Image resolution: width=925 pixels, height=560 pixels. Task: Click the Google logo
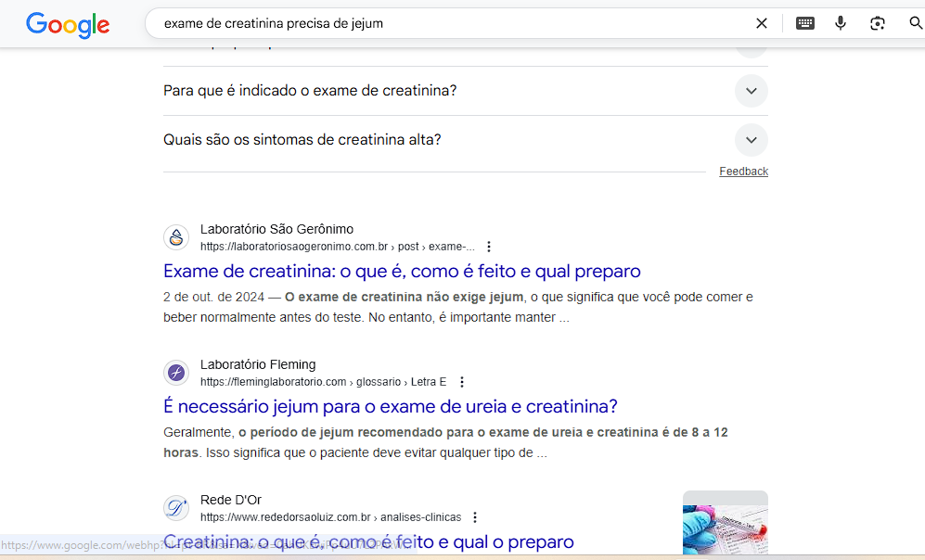point(67,24)
